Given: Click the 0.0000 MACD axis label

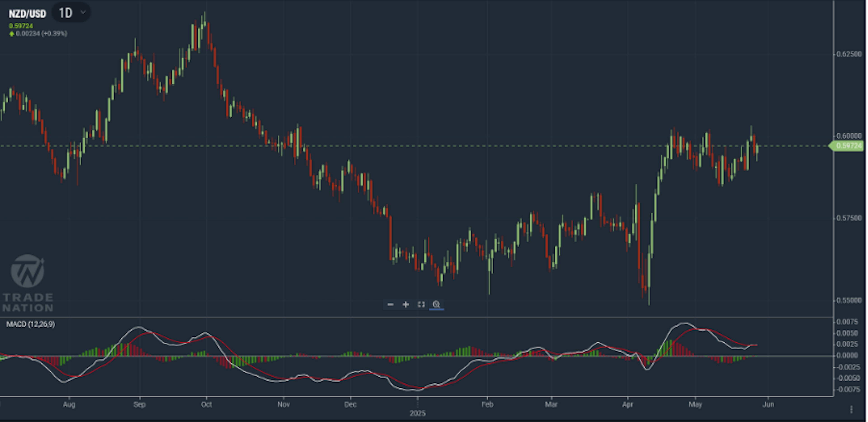Looking at the screenshot, I should pos(847,355).
